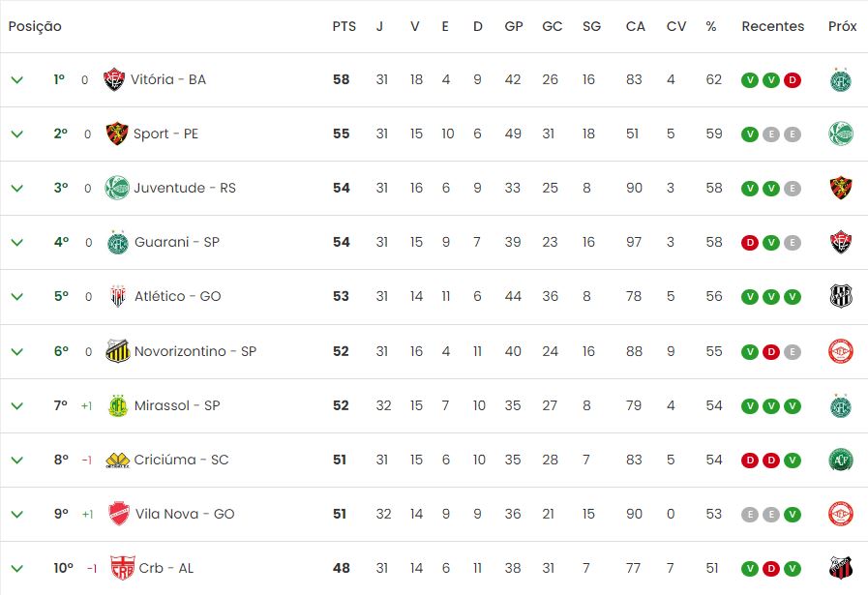Viewport: 868px width, 595px height.
Task: Expand the Guarani - SP row chevron
Action: click(x=16, y=242)
